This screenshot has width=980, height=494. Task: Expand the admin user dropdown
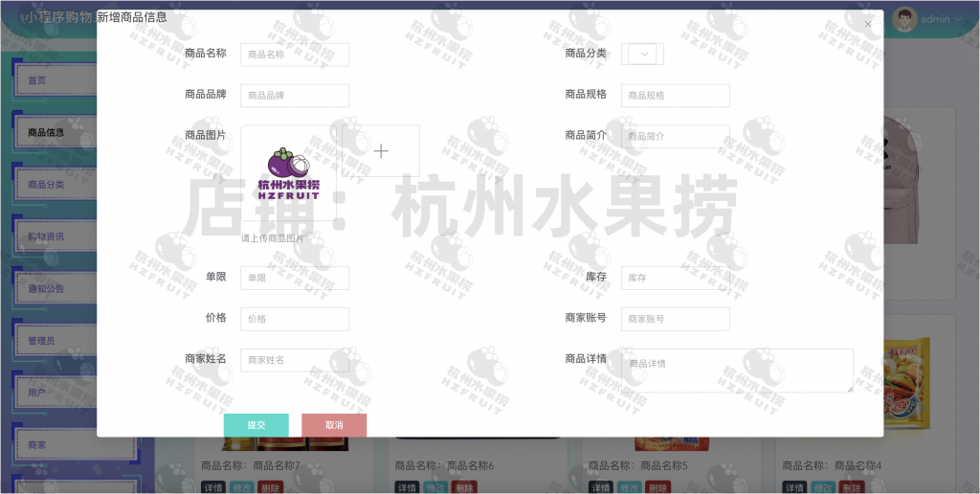tap(941, 19)
